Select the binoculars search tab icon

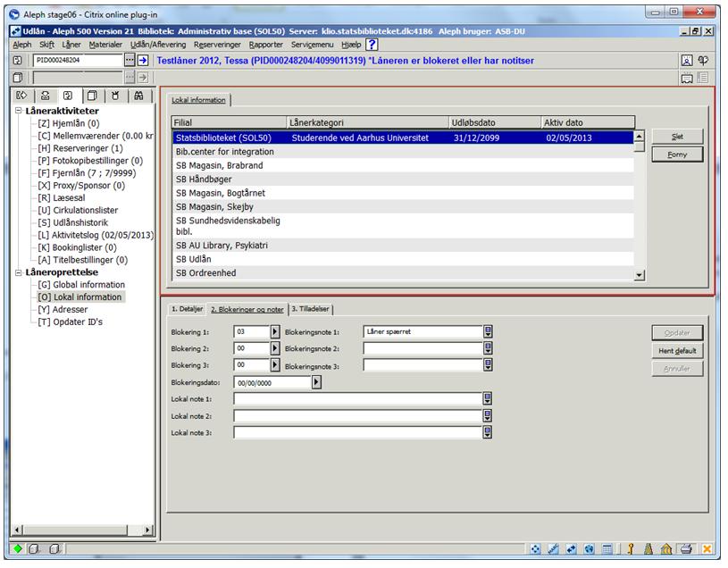[138, 96]
